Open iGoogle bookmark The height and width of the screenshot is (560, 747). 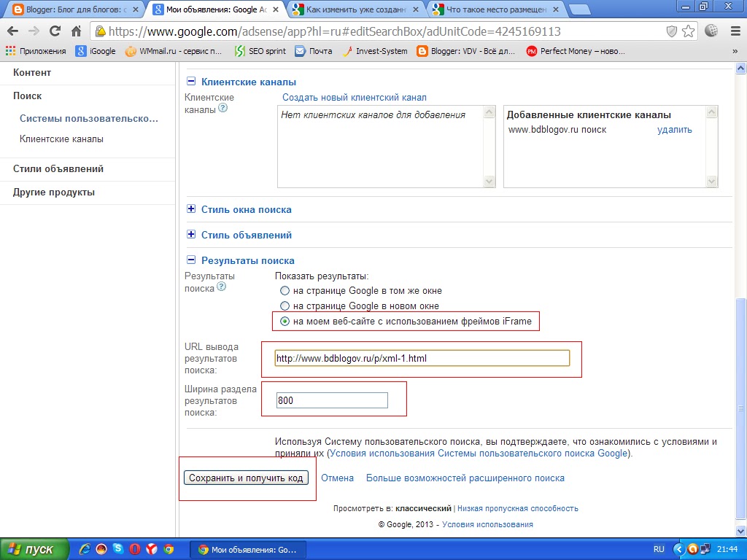[x=96, y=51]
